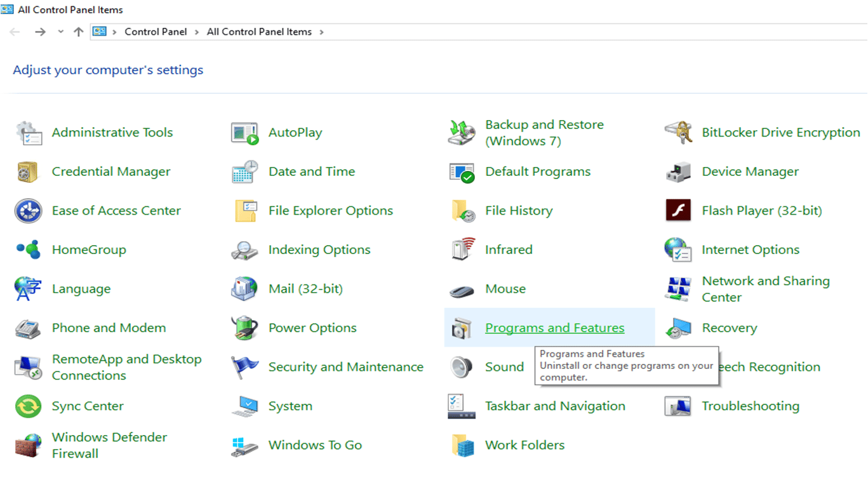Open the File Explorer Options link

point(331,210)
